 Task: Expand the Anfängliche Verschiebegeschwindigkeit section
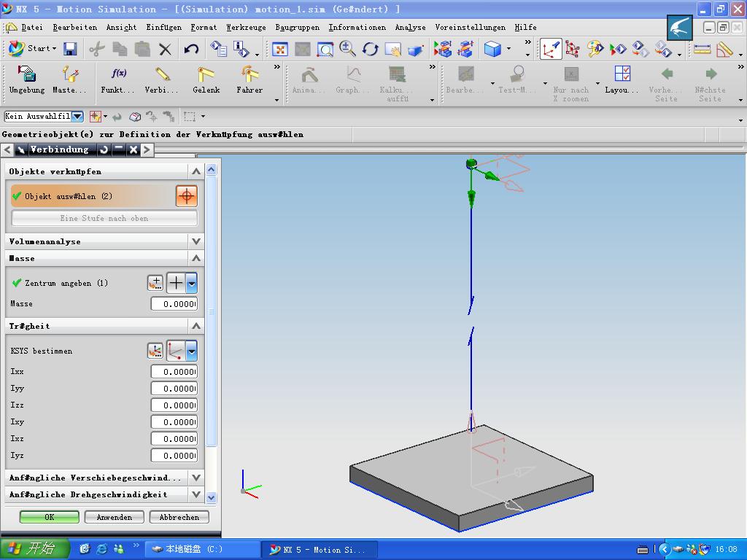click(196, 477)
